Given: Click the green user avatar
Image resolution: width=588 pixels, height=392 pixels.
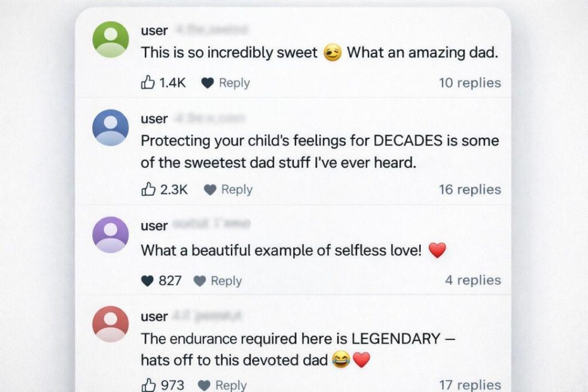Looking at the screenshot, I should click(110, 39).
